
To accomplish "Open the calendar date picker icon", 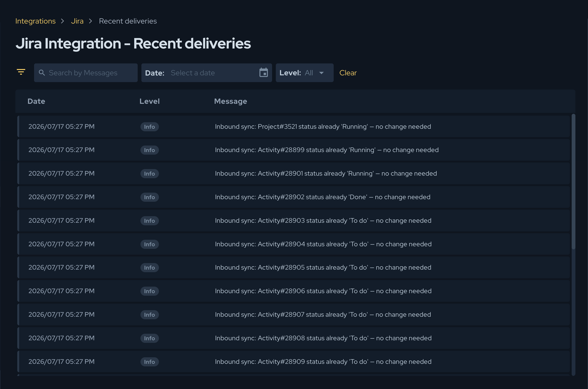I will coord(263,73).
